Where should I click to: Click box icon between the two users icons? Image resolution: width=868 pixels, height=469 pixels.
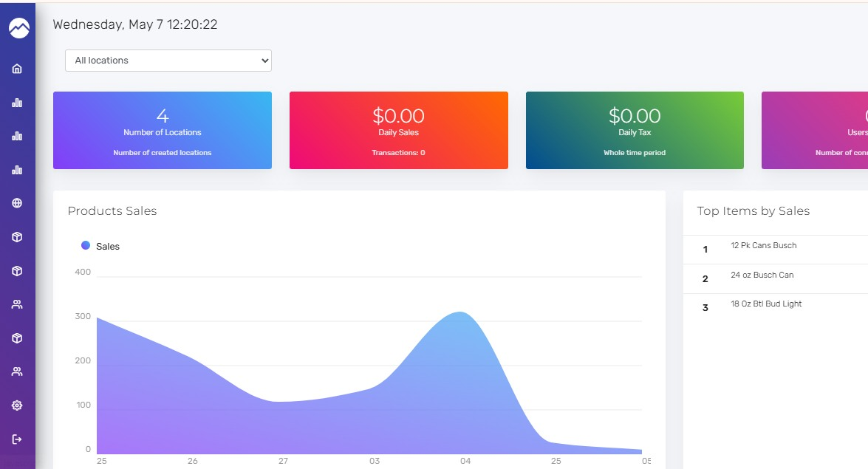click(x=17, y=338)
